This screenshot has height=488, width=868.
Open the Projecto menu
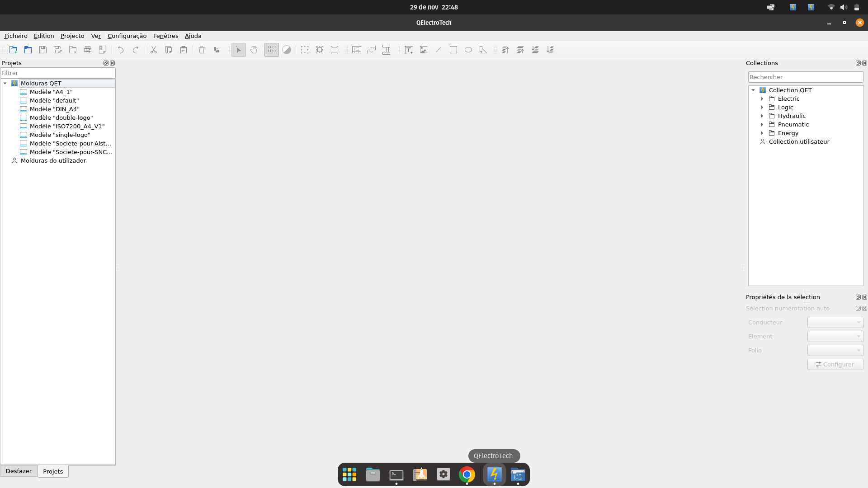point(72,36)
